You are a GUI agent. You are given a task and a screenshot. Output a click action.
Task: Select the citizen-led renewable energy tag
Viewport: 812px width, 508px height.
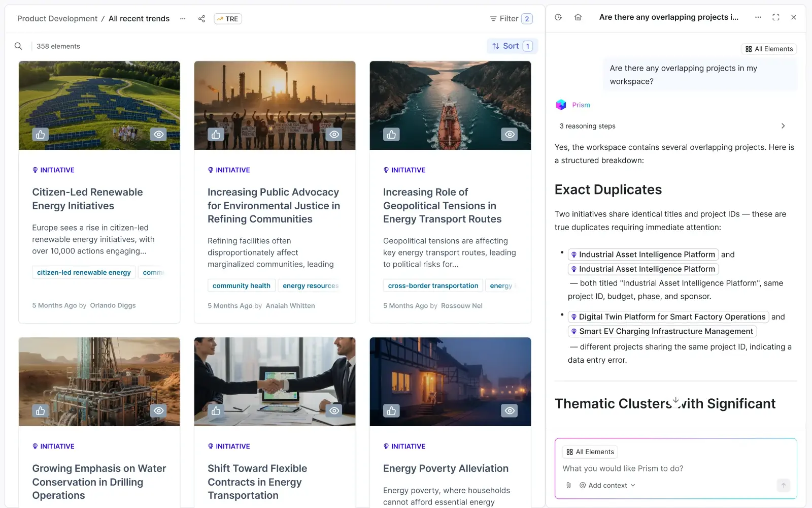tap(84, 272)
